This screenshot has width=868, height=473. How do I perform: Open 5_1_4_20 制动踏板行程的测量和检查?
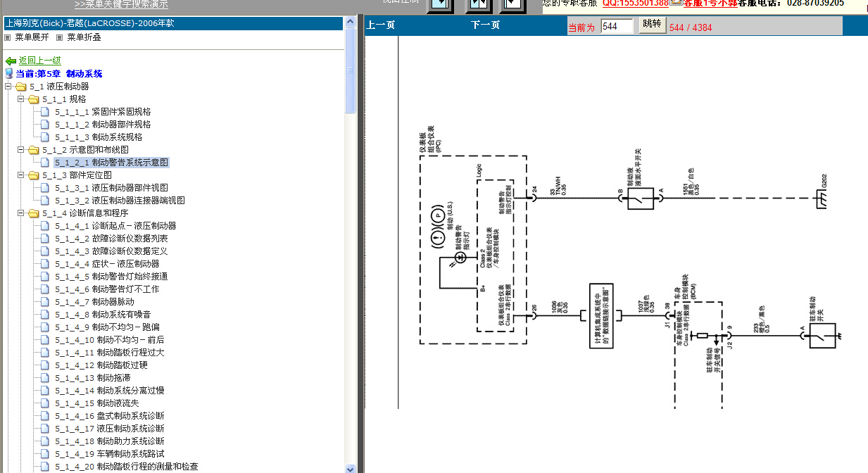(127, 467)
